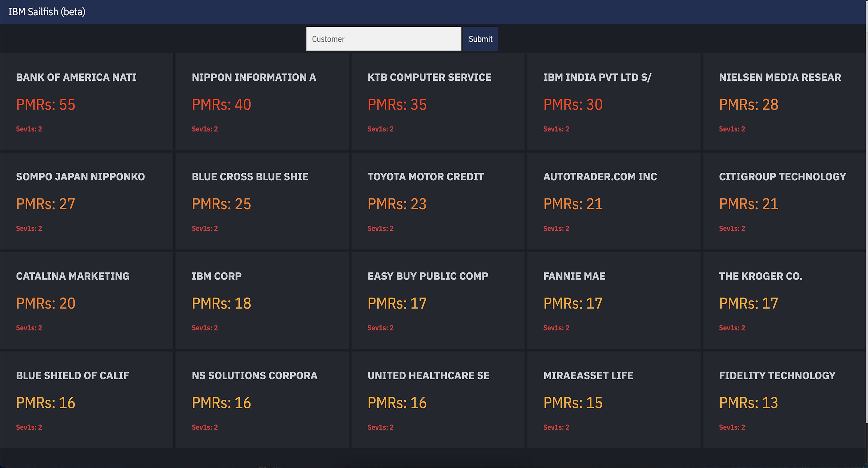Viewport: 868px width, 468px height.
Task: Click PMRs: 17 under THE KROGER CO.
Action: point(749,303)
